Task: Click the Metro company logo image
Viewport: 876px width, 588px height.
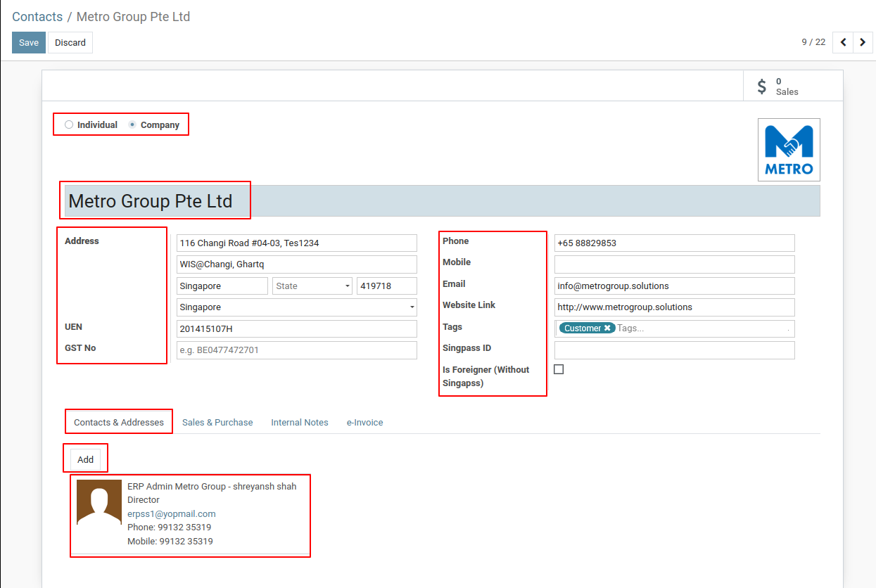Action: point(789,150)
